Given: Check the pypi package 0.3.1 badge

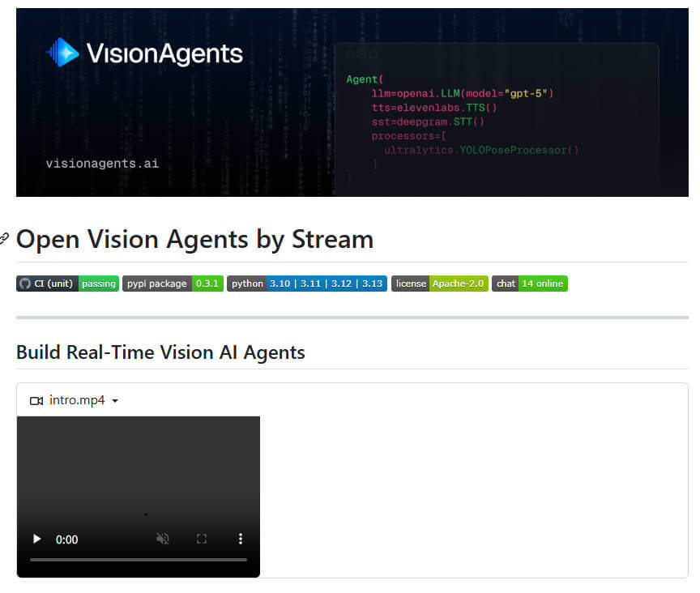Looking at the screenshot, I should [172, 284].
